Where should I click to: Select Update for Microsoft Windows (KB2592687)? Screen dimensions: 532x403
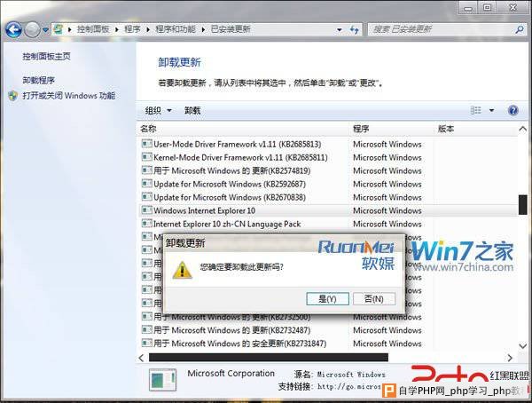click(328, 184)
